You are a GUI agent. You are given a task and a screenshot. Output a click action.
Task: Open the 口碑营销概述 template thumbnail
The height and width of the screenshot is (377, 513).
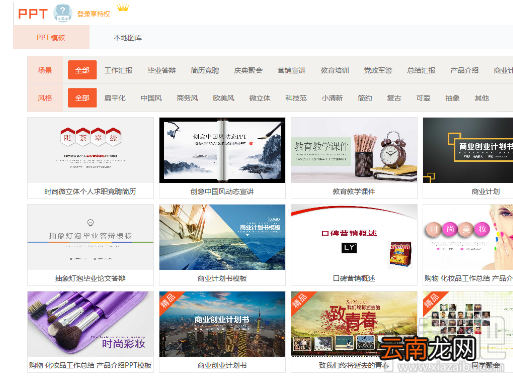(x=354, y=237)
